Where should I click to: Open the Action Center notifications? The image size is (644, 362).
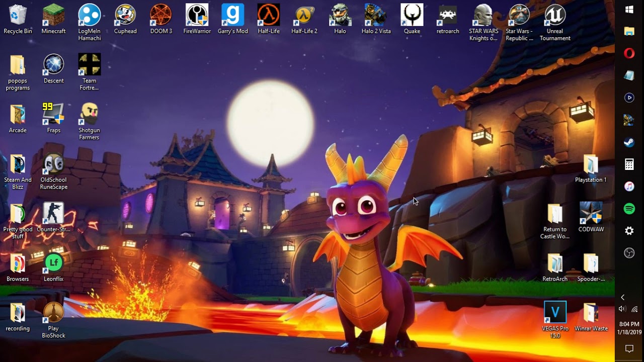coord(629,348)
